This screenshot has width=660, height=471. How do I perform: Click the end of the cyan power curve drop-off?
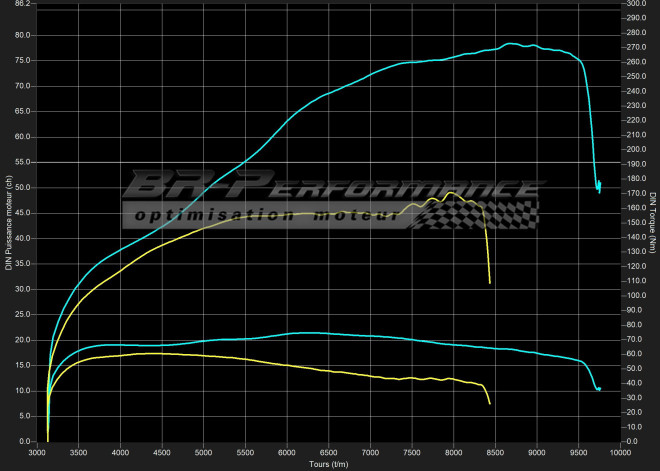coord(599,190)
